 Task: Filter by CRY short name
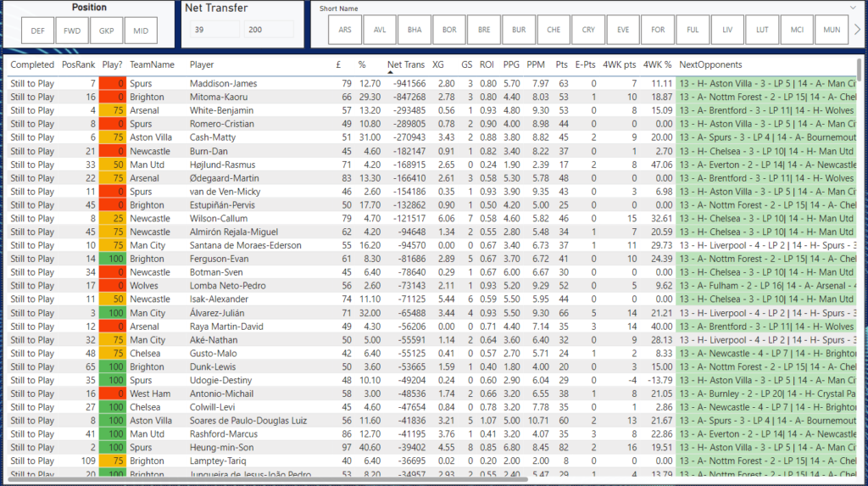click(x=588, y=30)
